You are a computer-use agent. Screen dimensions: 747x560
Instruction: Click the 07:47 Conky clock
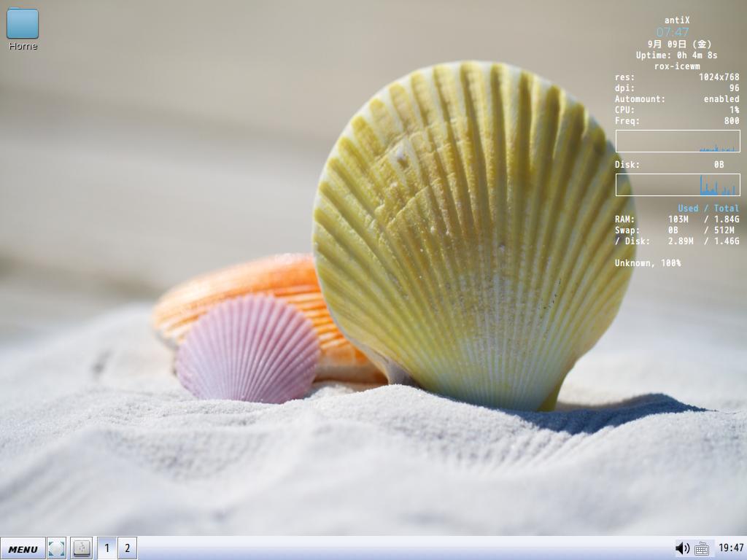click(x=673, y=32)
